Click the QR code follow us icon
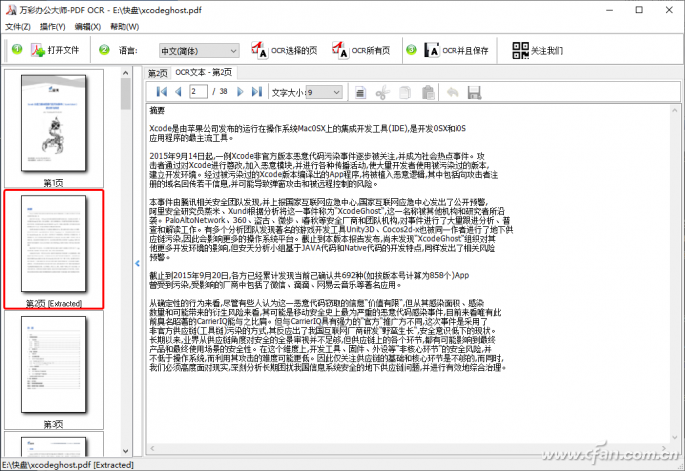Image resolution: width=685 pixels, height=471 pixels. (520, 50)
